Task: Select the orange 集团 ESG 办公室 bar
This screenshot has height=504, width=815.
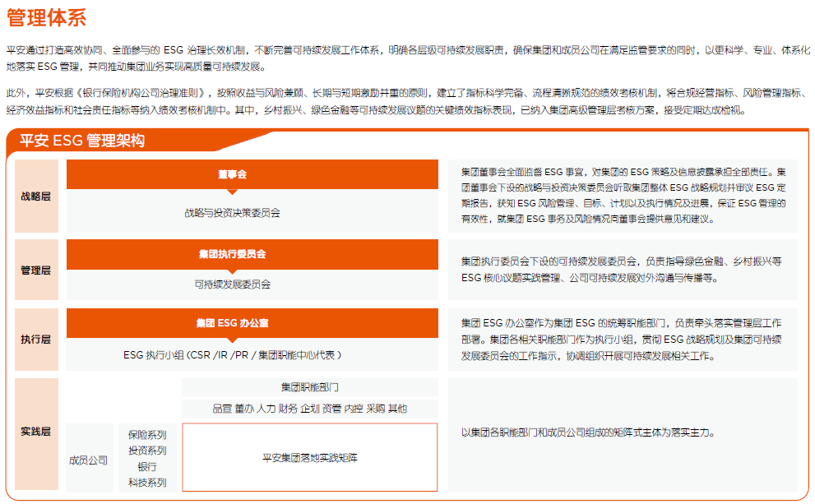Action: 232,323
